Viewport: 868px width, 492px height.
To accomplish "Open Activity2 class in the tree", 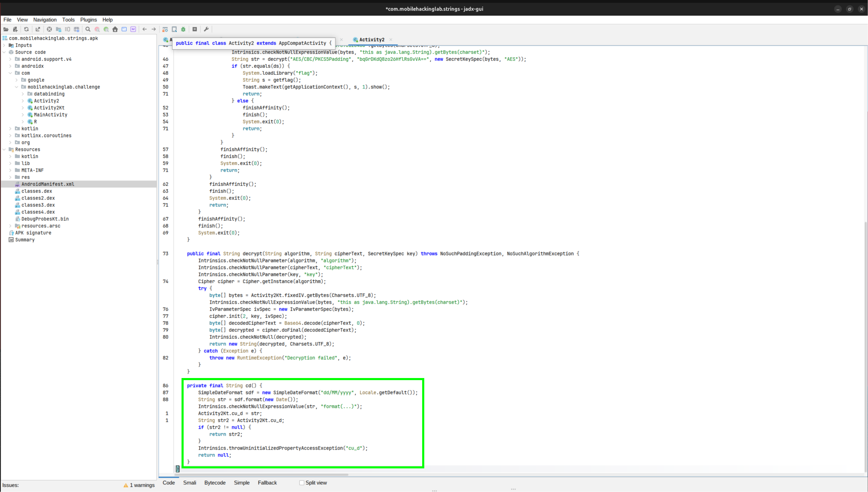I will (46, 101).
